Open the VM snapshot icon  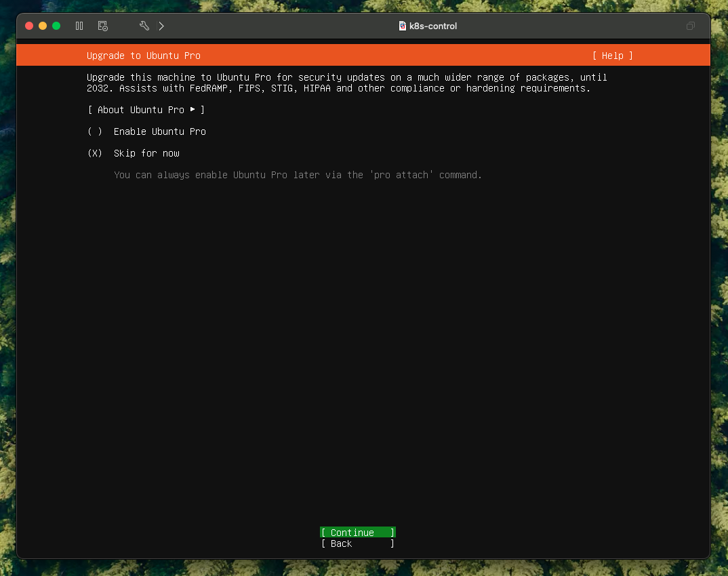tap(102, 26)
